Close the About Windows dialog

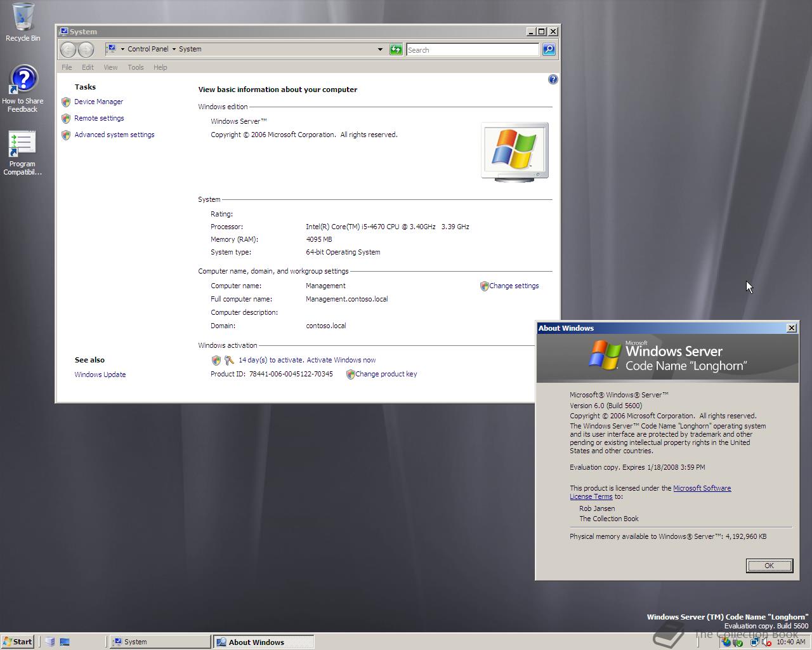791,328
